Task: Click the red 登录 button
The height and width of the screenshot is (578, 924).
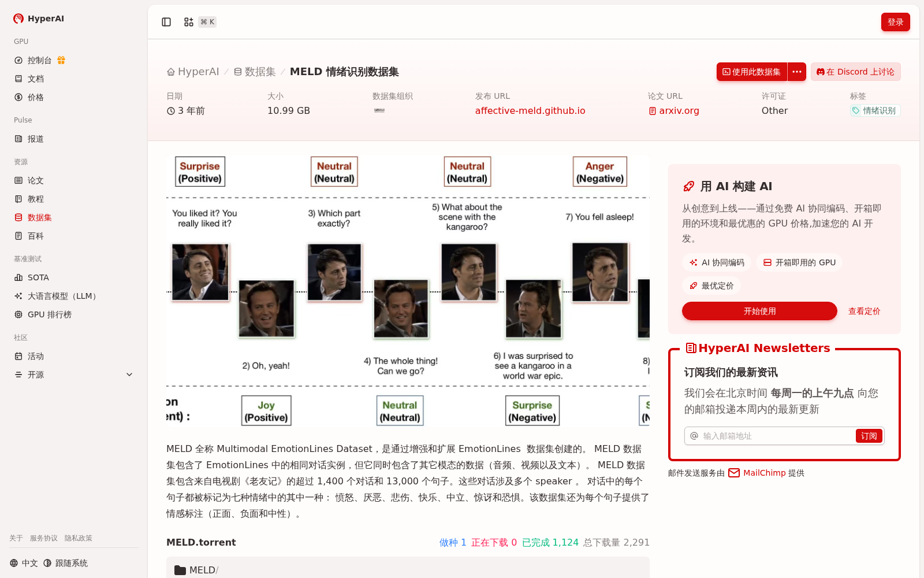Action: coord(895,22)
